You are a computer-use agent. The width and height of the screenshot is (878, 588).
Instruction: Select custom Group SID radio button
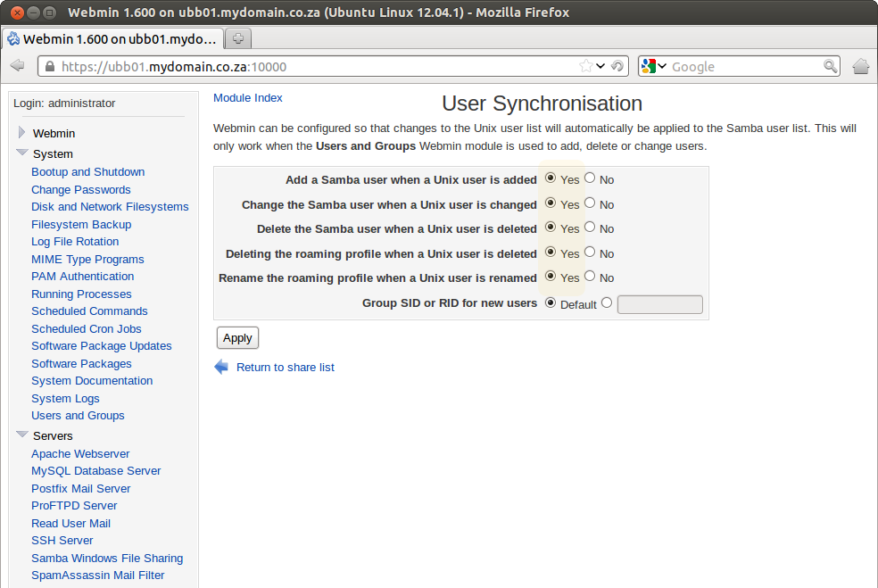pyautogui.click(x=607, y=303)
